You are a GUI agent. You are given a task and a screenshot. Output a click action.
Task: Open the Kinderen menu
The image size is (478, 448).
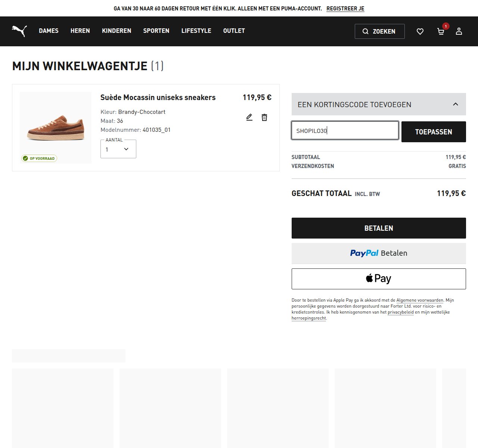(x=117, y=31)
